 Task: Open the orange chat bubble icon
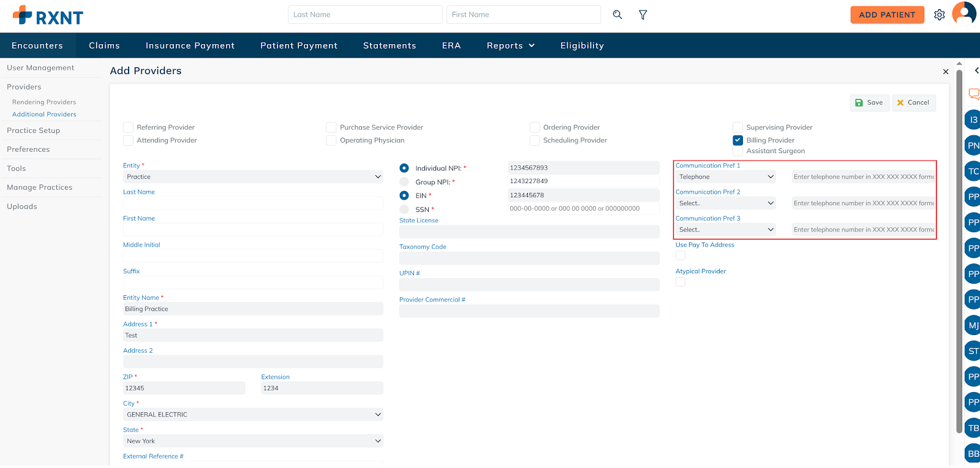point(973,94)
